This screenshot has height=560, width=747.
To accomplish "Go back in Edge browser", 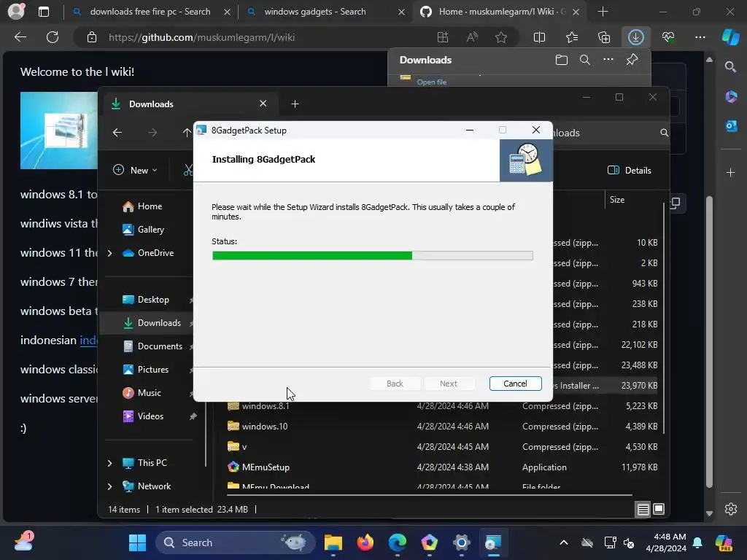I will tap(20, 37).
